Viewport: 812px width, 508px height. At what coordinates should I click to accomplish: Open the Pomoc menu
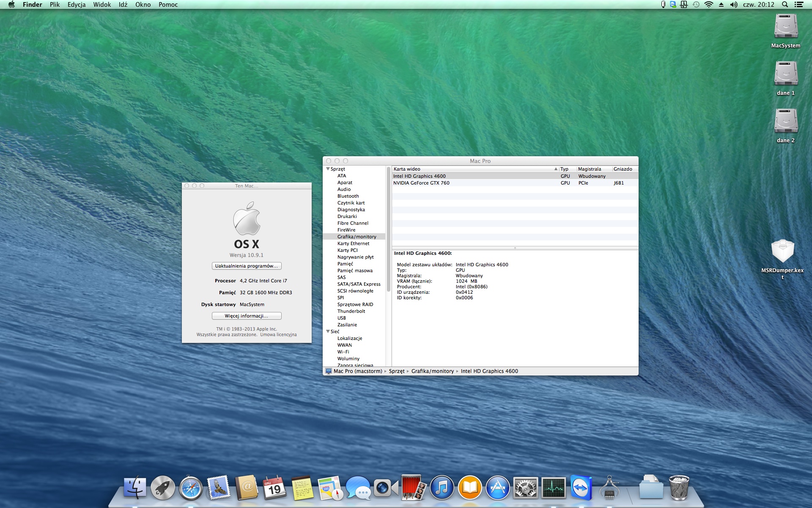pos(168,5)
